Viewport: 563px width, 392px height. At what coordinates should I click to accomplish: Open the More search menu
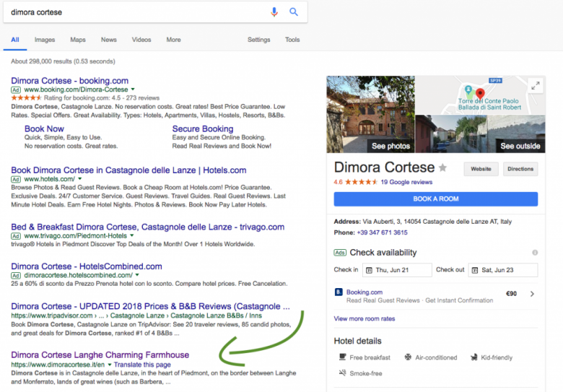pos(173,40)
